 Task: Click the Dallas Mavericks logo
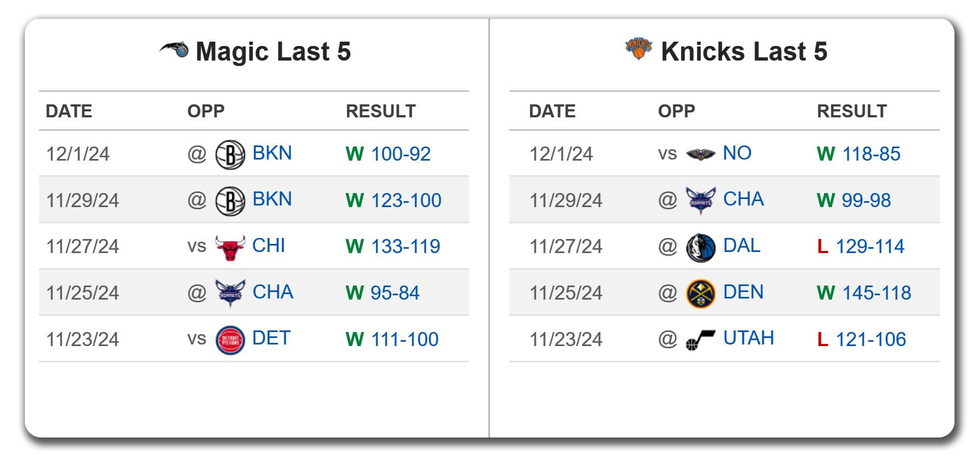tap(700, 248)
